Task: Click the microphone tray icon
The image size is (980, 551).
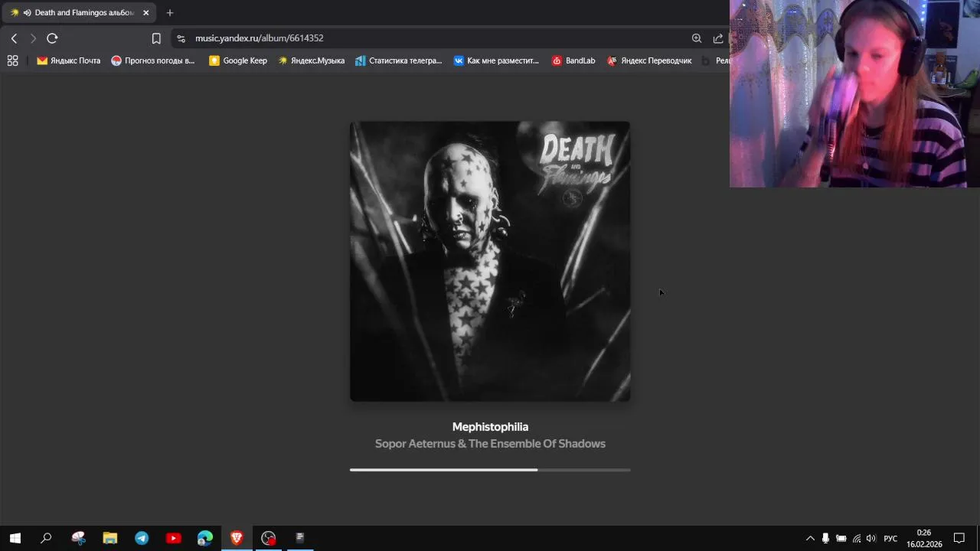Action: tap(825, 538)
